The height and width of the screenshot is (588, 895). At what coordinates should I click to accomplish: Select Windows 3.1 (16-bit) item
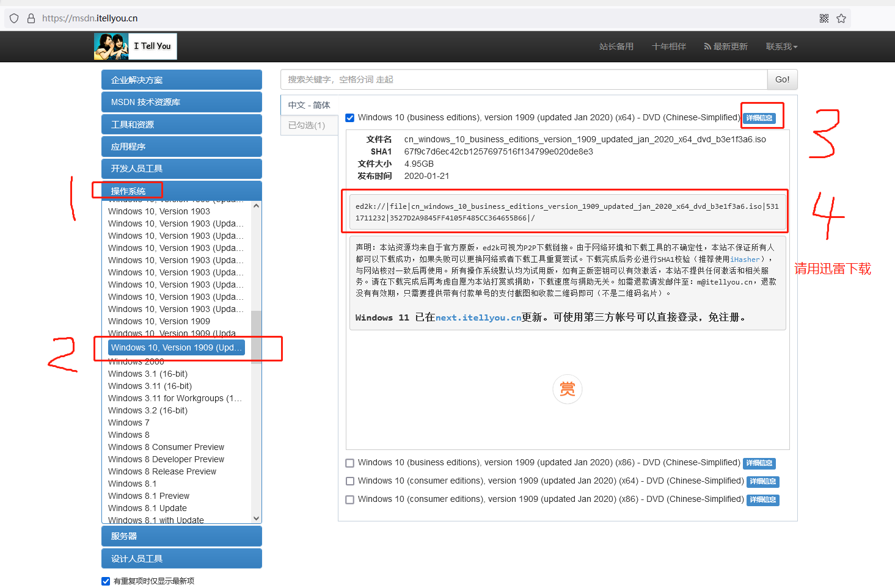coord(148,374)
